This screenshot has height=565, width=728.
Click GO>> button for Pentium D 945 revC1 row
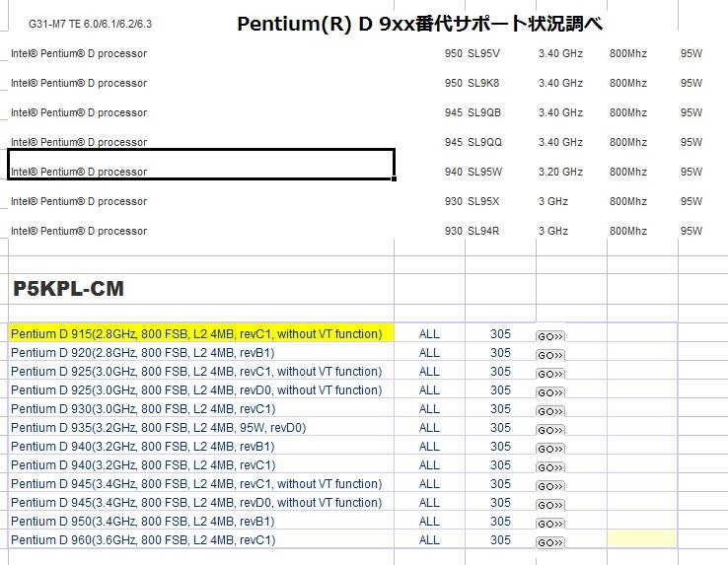click(550, 486)
